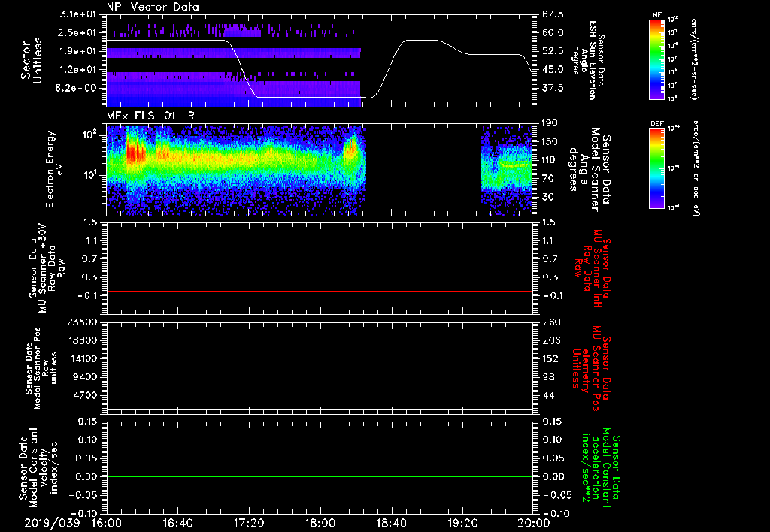
Task: Click the "2.5e+01" sector tick value
Action: coord(78,32)
